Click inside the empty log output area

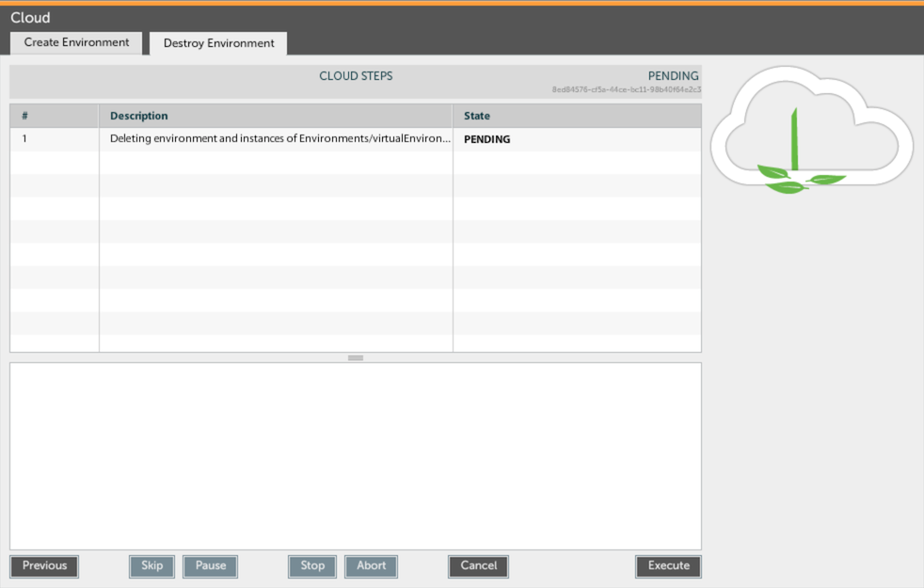[x=356, y=455]
